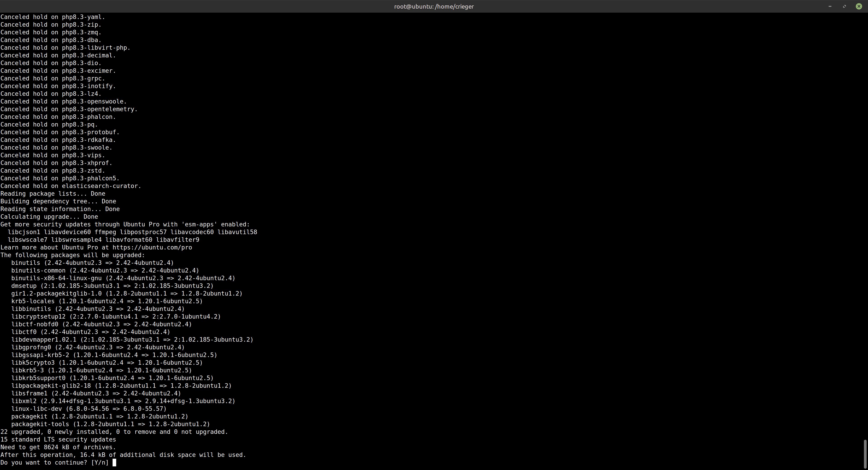Click 'Canceled hold on elasticsearch-curator.' line
Screen dimensions: 868x470
coord(71,186)
